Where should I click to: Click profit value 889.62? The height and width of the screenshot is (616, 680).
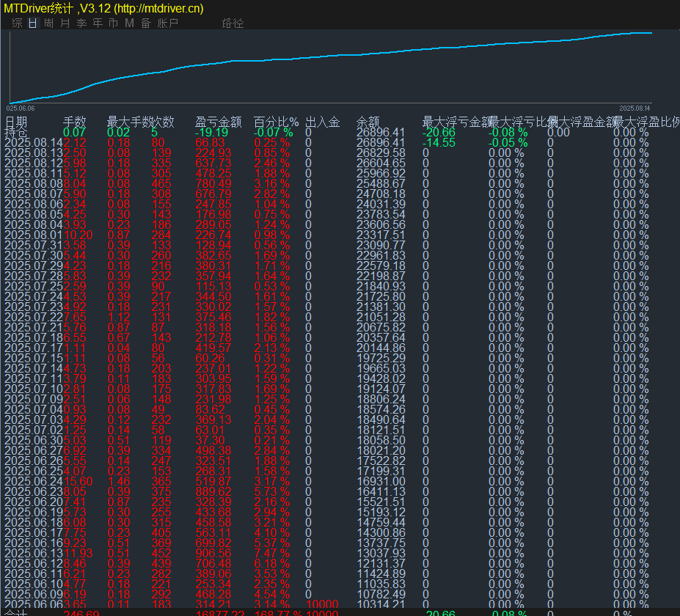[x=213, y=492]
